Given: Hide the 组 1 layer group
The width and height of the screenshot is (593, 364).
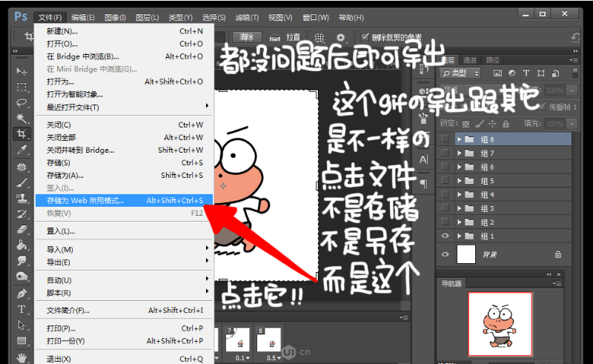Looking at the screenshot, I should tap(445, 236).
